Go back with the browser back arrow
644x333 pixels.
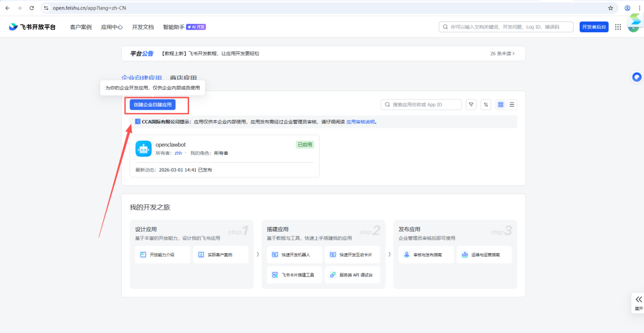[7, 8]
